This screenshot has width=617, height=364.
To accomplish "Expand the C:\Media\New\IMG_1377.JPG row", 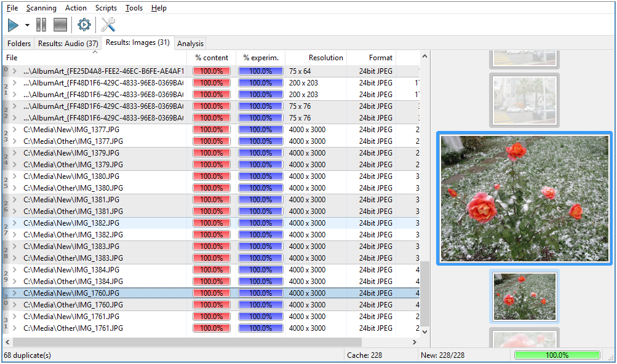I will [14, 130].
